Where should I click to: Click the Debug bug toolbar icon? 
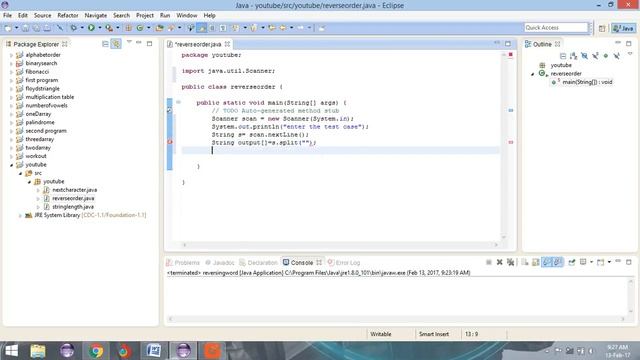tap(73, 28)
